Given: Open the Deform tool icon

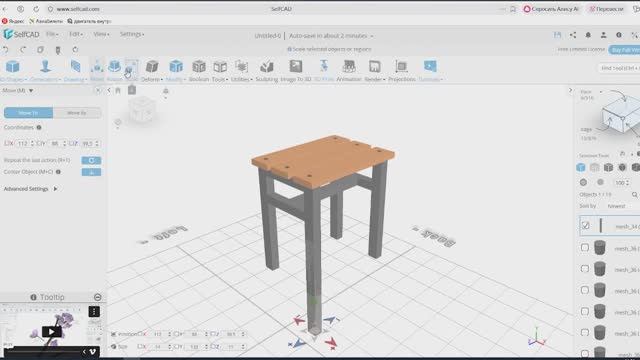Looking at the screenshot, I should click(152, 67).
